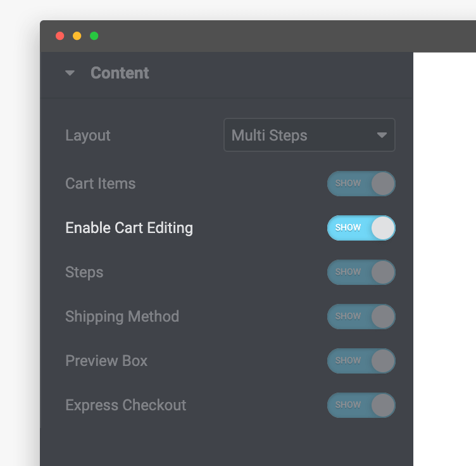The width and height of the screenshot is (476, 466).
Task: Disable the Enable Cart Editing switch
Action: point(361,228)
